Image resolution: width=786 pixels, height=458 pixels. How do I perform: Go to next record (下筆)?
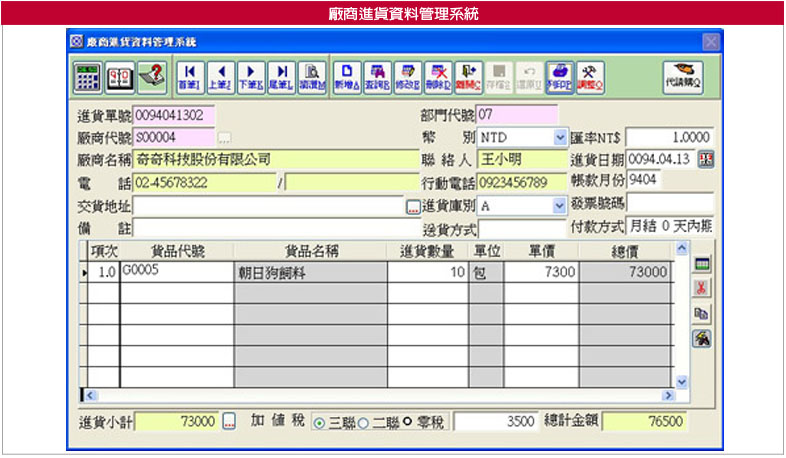251,77
